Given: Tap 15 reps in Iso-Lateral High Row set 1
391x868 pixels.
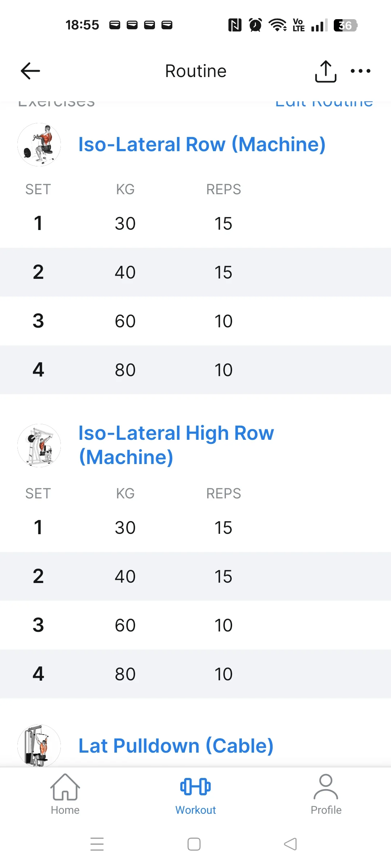Looking at the screenshot, I should [x=223, y=528].
